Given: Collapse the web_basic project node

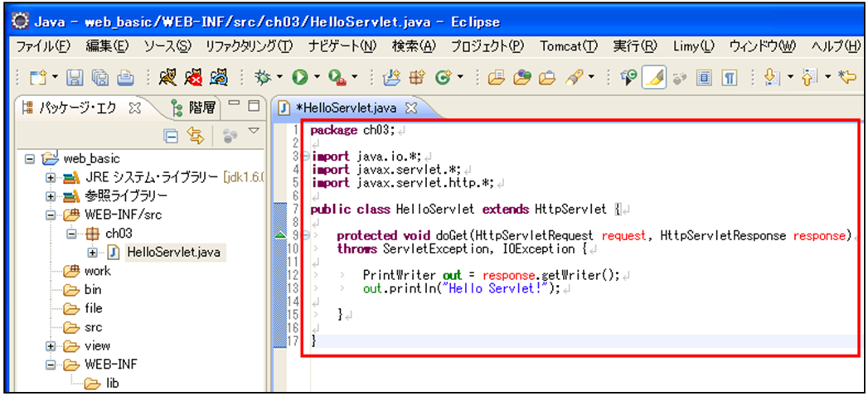Looking at the screenshot, I should pos(31,158).
